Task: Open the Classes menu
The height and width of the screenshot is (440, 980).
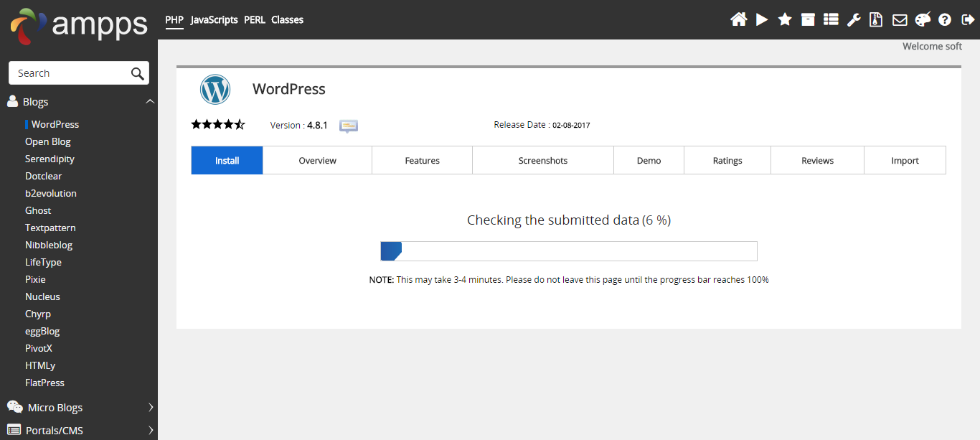Action: (x=287, y=20)
